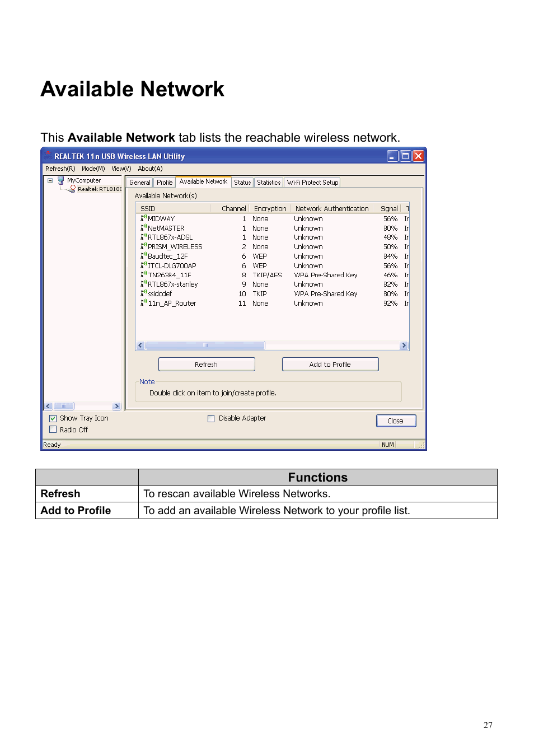Click the 92% signal value
This screenshot has width=534, height=756.
point(391,303)
